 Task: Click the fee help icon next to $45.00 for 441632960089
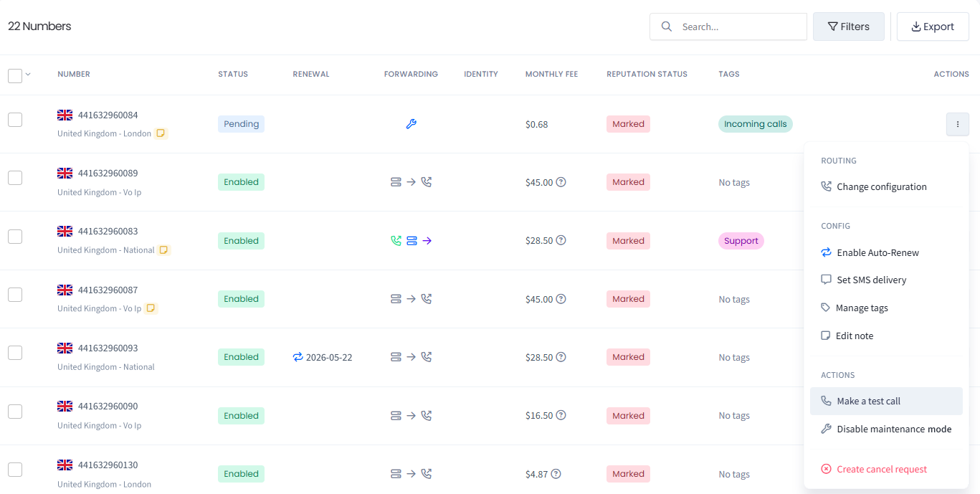(561, 182)
